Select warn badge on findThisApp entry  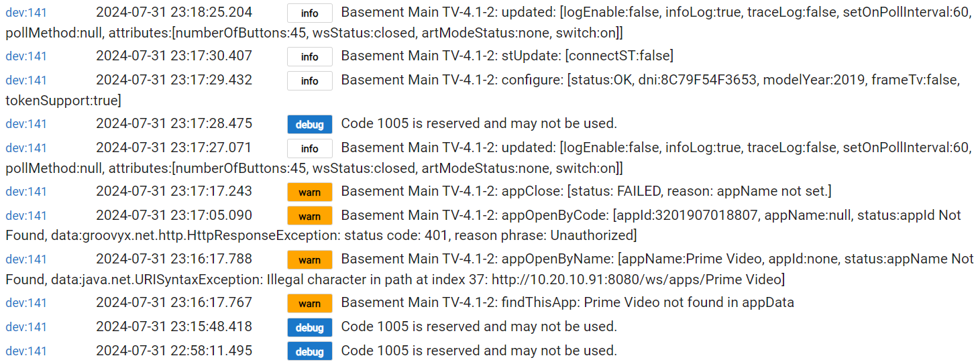[x=310, y=304]
